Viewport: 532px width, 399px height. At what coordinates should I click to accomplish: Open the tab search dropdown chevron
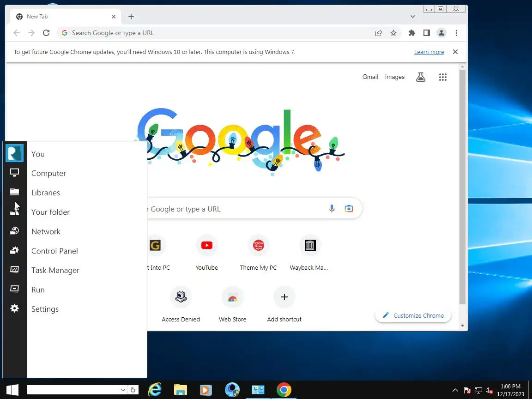point(413,17)
